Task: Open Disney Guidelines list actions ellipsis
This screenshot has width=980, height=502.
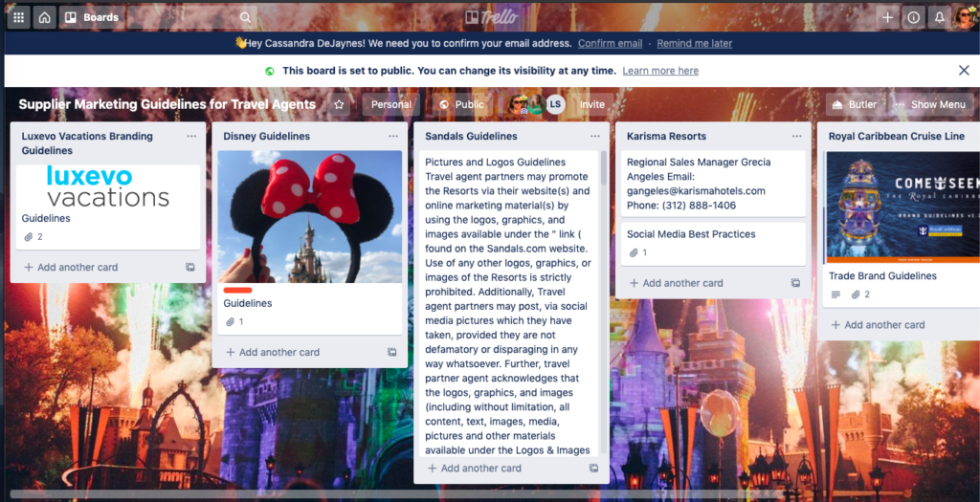Action: tap(393, 136)
